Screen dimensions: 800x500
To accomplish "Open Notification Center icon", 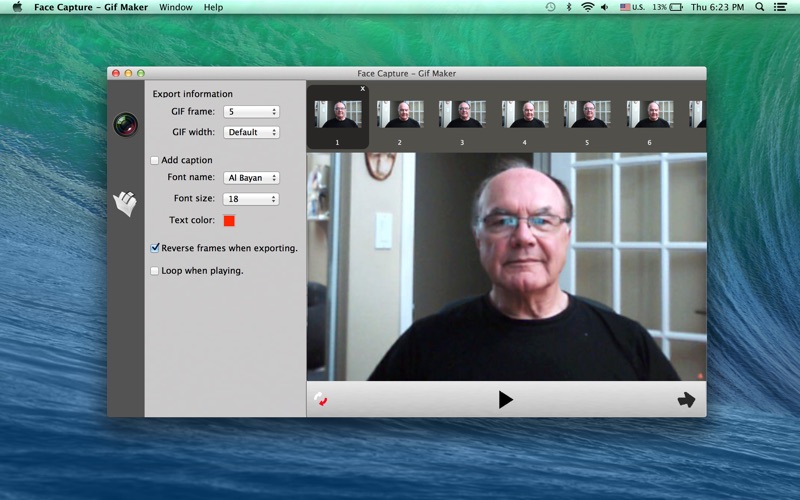I will (780, 7).
